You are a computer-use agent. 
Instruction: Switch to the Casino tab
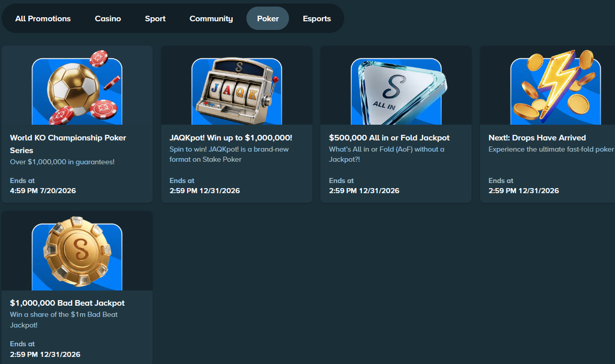coord(108,19)
